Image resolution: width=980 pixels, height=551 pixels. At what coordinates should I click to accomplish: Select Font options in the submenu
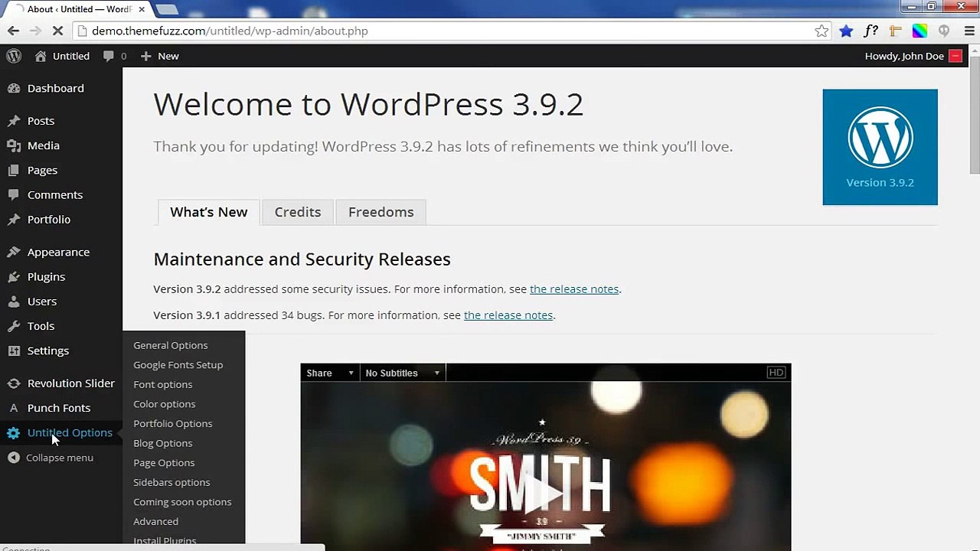163,384
